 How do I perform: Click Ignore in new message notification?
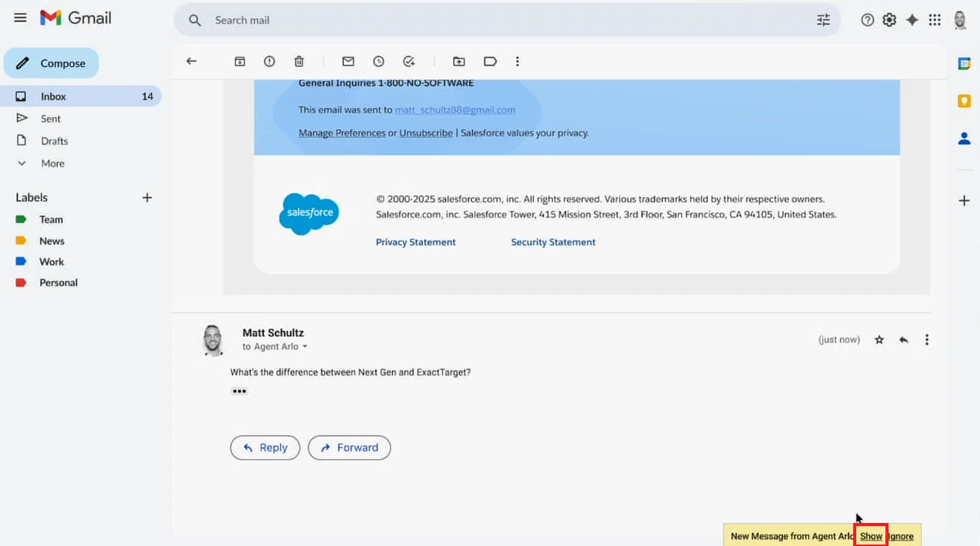pyautogui.click(x=901, y=536)
